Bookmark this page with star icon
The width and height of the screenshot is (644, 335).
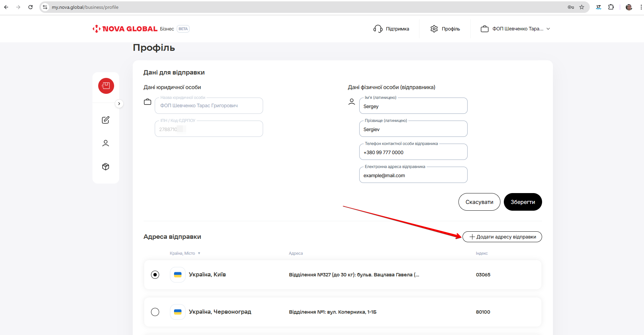click(x=582, y=7)
